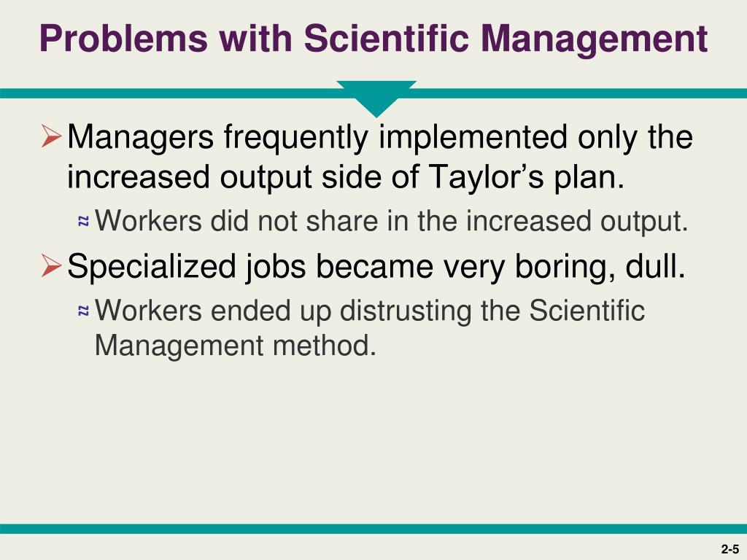Click the text "Managers frequently implemented only the"
747x560 pixels.
point(380,137)
